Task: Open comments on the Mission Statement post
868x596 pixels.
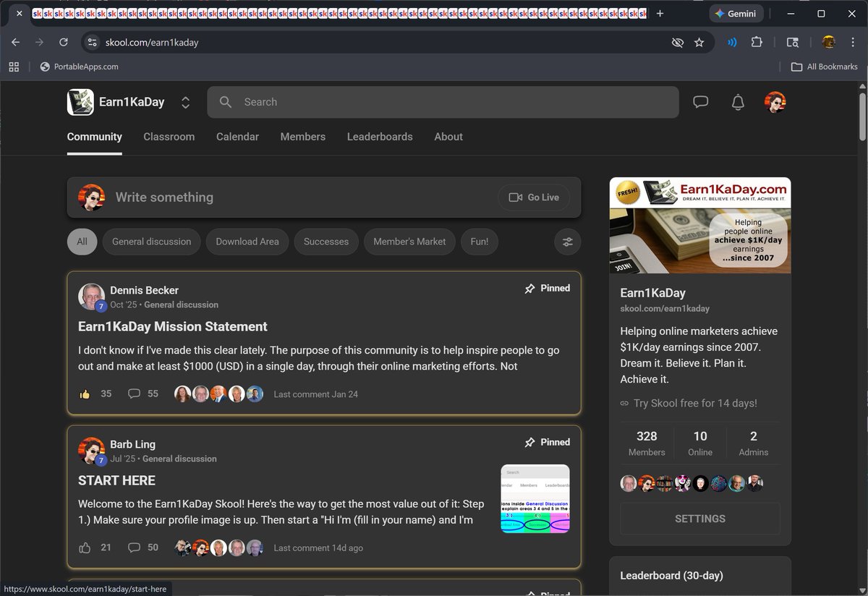Action: [134, 394]
